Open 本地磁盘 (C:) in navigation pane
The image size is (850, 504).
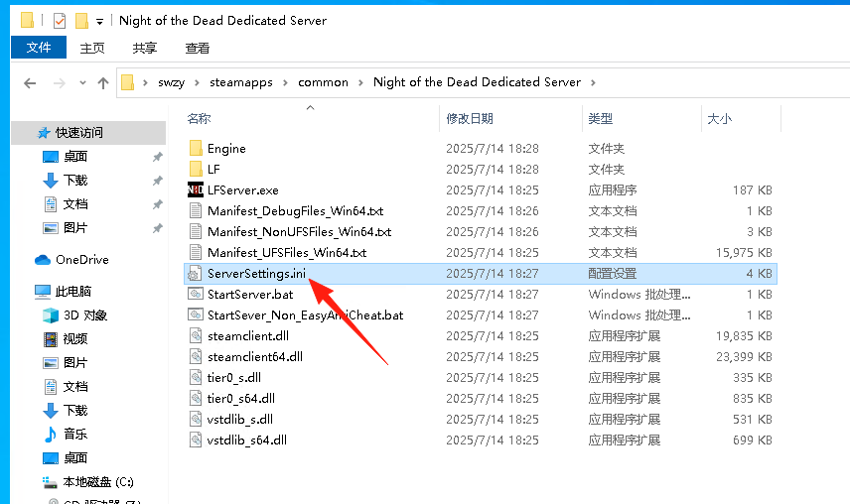point(98,482)
